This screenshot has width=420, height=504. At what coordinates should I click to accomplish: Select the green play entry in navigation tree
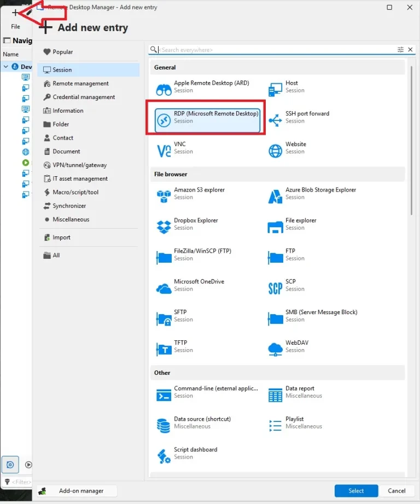[26, 163]
